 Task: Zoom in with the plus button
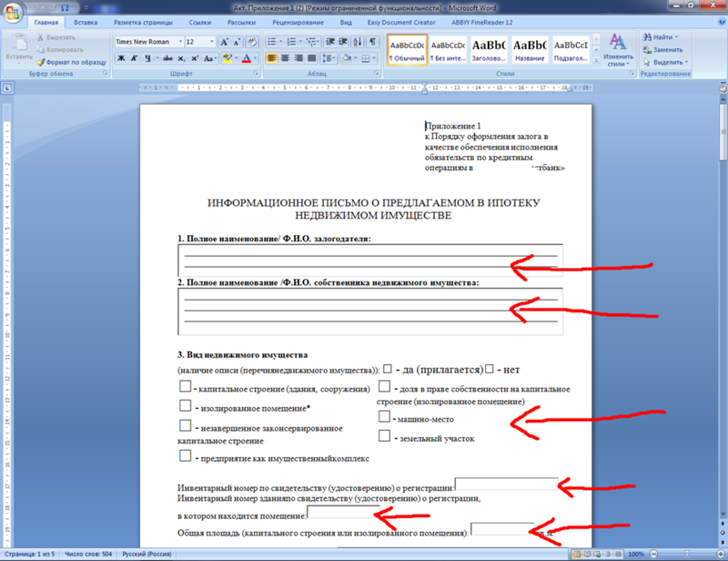pos(721,554)
